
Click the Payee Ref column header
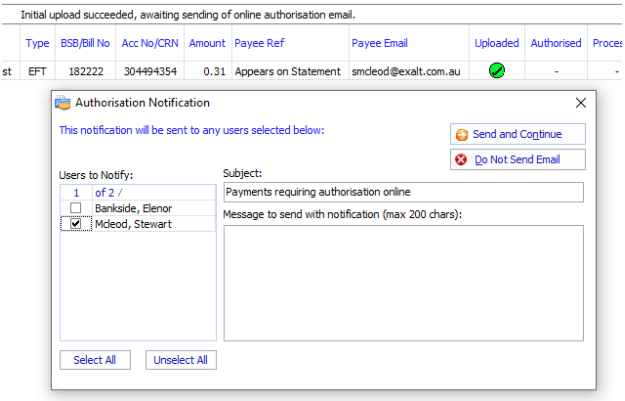[258, 43]
